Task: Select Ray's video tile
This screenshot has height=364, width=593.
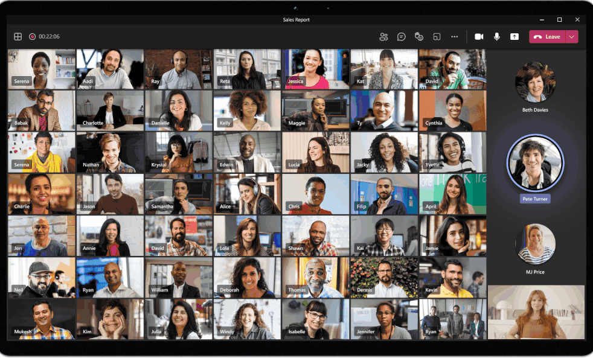Action: pyautogui.click(x=179, y=69)
